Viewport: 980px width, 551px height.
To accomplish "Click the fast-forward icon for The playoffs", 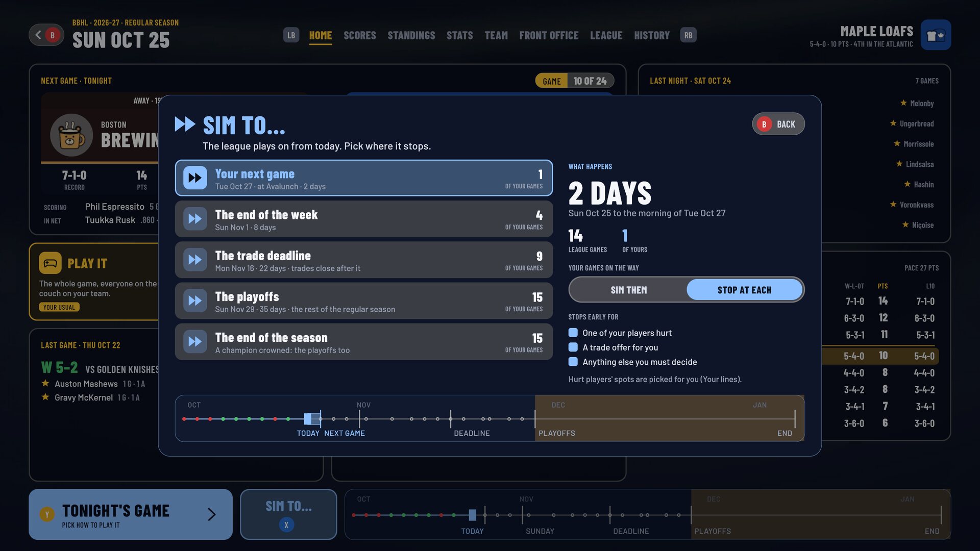I will click(195, 300).
